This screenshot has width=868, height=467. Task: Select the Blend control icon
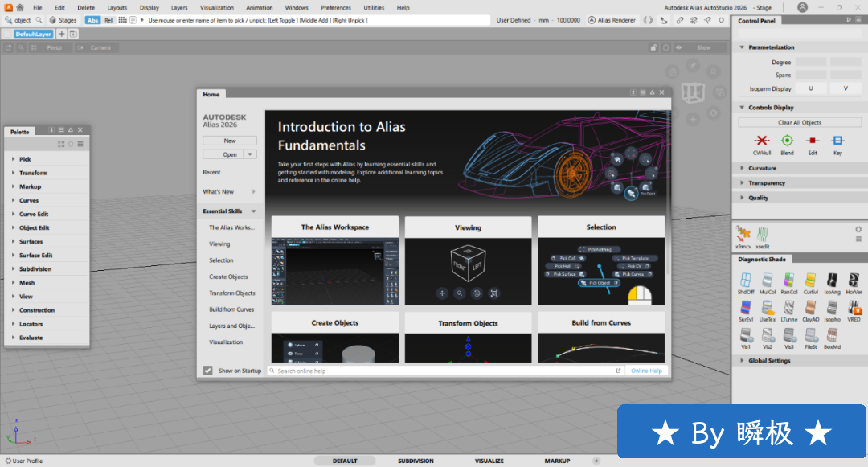tap(787, 141)
